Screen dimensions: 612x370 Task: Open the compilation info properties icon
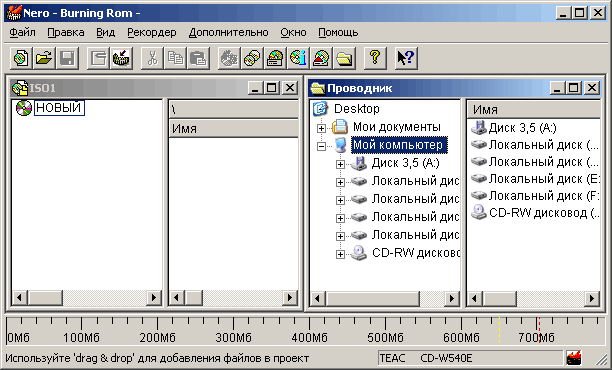tap(98, 58)
